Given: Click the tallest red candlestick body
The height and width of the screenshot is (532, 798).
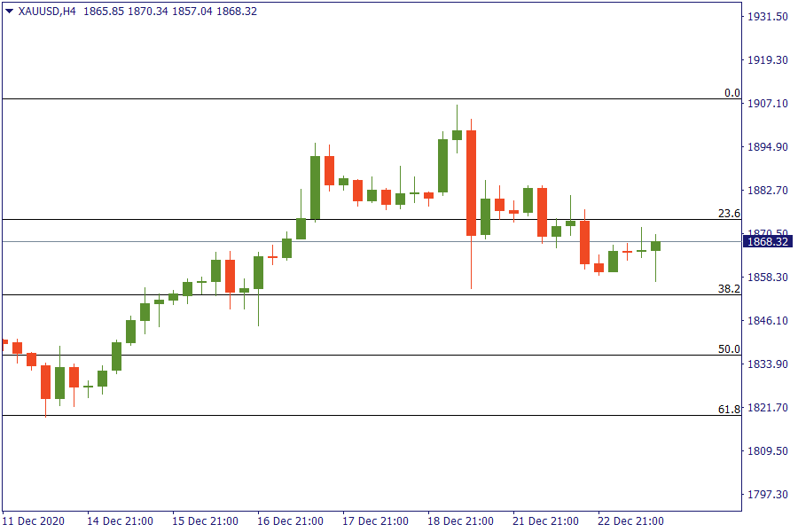Looking at the screenshot, I should [471, 183].
